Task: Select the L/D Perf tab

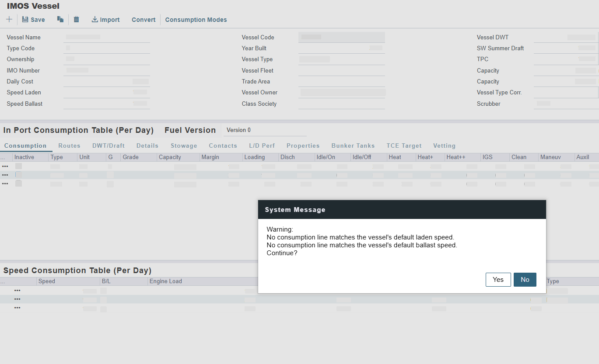Action: click(262, 146)
